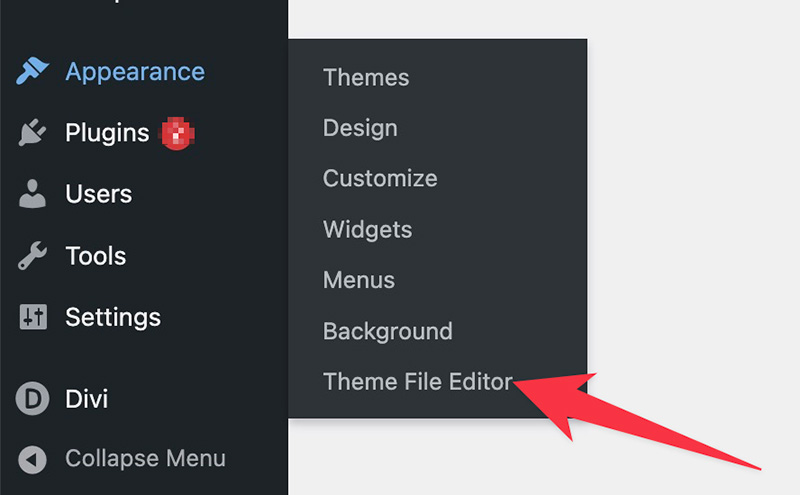Click the Plugins plug icon
This screenshot has height=495, width=800.
(x=32, y=133)
